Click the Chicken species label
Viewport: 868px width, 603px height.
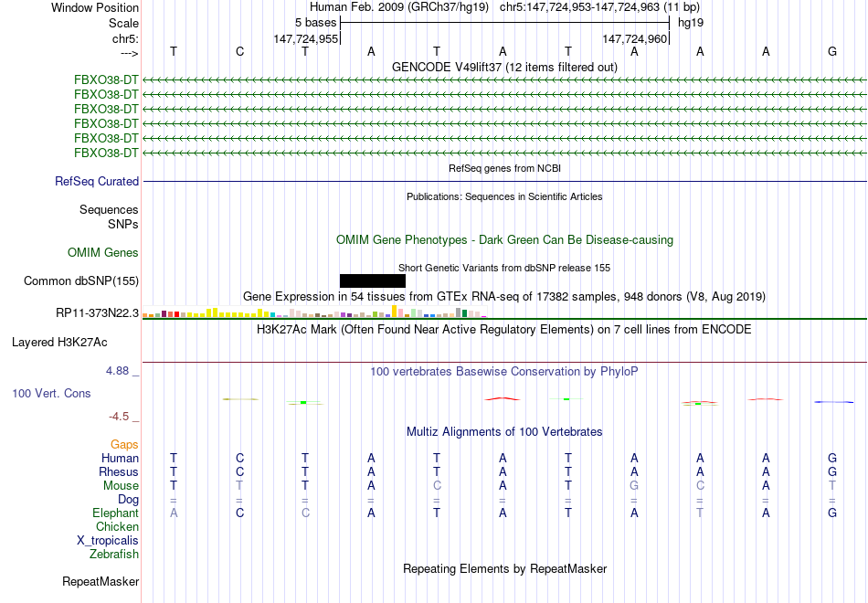point(117,526)
